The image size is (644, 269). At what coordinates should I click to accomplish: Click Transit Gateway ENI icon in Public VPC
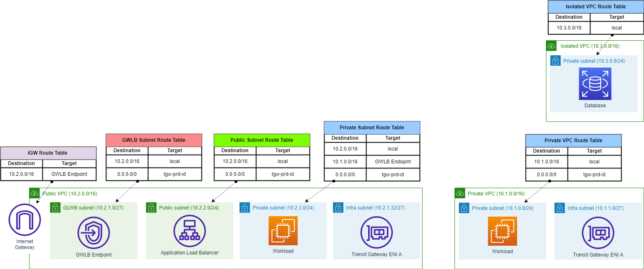tap(376, 232)
